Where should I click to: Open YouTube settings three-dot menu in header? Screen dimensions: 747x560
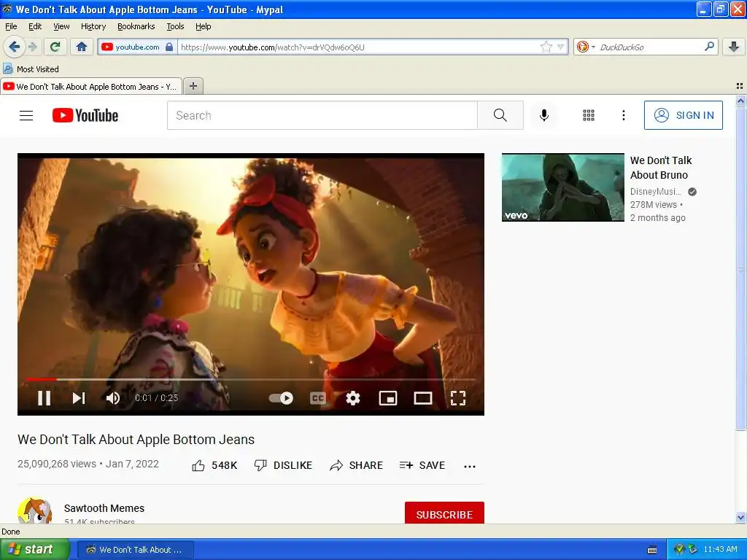click(624, 115)
